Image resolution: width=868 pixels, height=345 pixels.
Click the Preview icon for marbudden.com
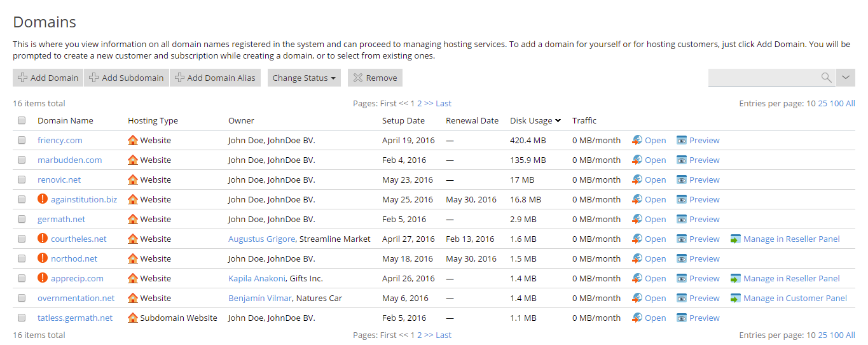pyautogui.click(x=682, y=160)
